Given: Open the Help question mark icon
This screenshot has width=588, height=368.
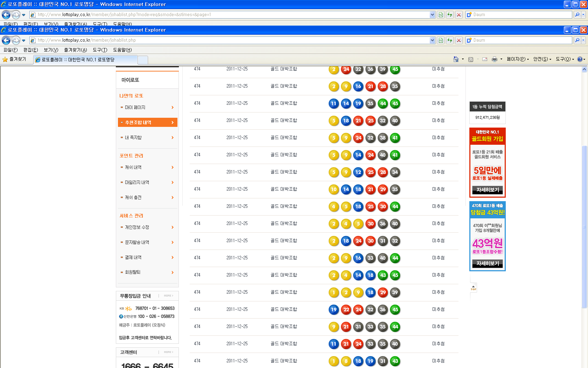Looking at the screenshot, I should (x=580, y=59).
